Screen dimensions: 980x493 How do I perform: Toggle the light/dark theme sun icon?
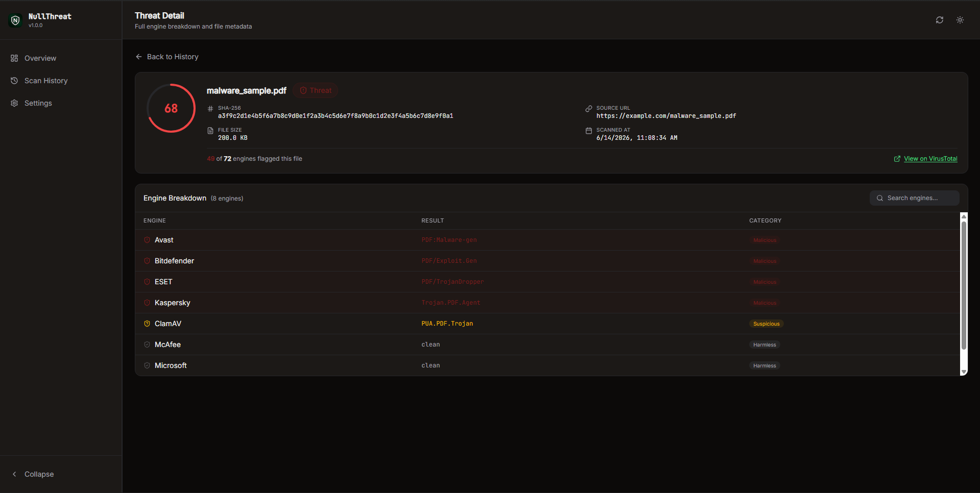[x=960, y=20]
